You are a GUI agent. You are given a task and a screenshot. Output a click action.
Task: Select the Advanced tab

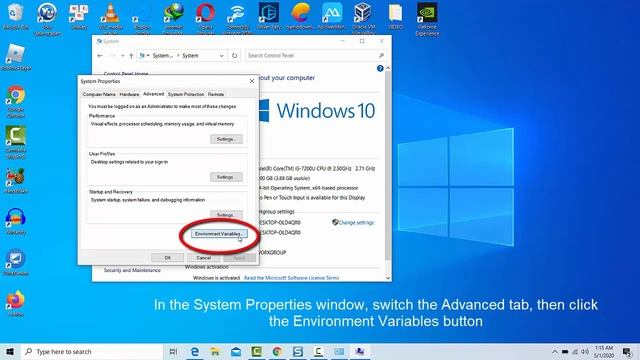[x=153, y=94]
